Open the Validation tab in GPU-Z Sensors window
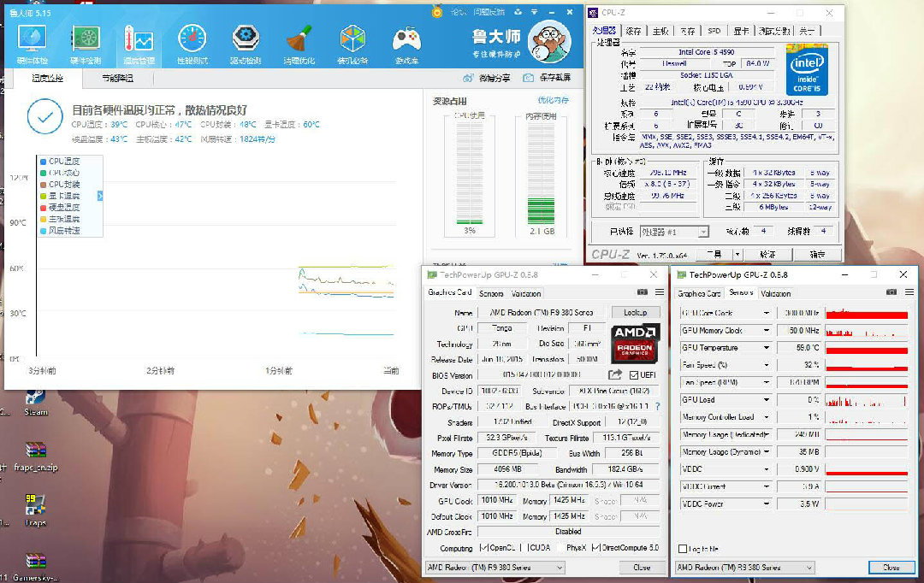The width and height of the screenshot is (924, 583). (775, 293)
